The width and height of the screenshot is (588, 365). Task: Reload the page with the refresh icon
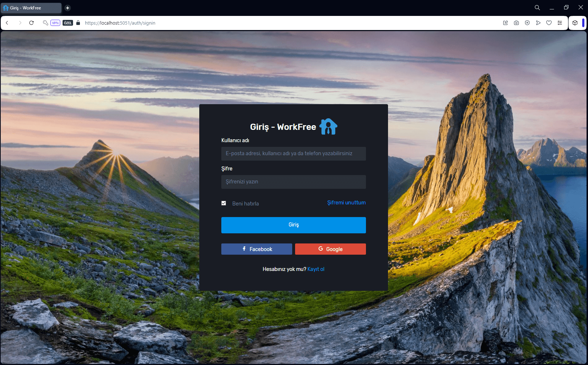coord(31,23)
